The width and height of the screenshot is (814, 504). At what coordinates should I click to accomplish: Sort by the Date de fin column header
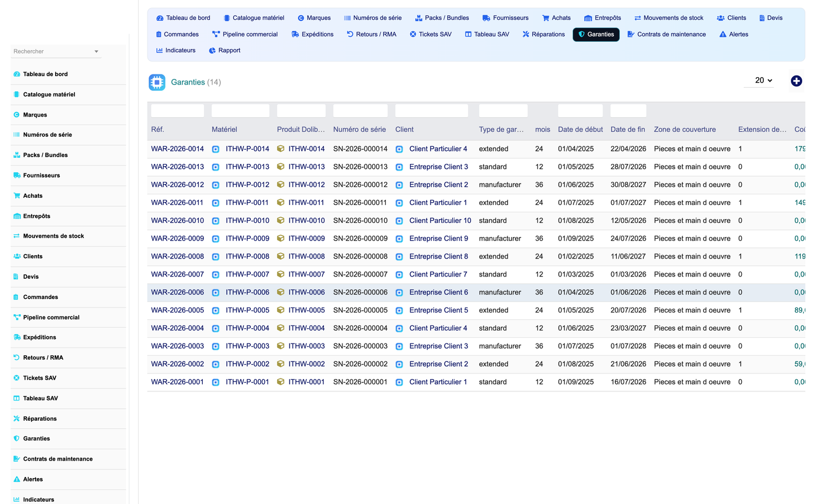click(x=628, y=130)
